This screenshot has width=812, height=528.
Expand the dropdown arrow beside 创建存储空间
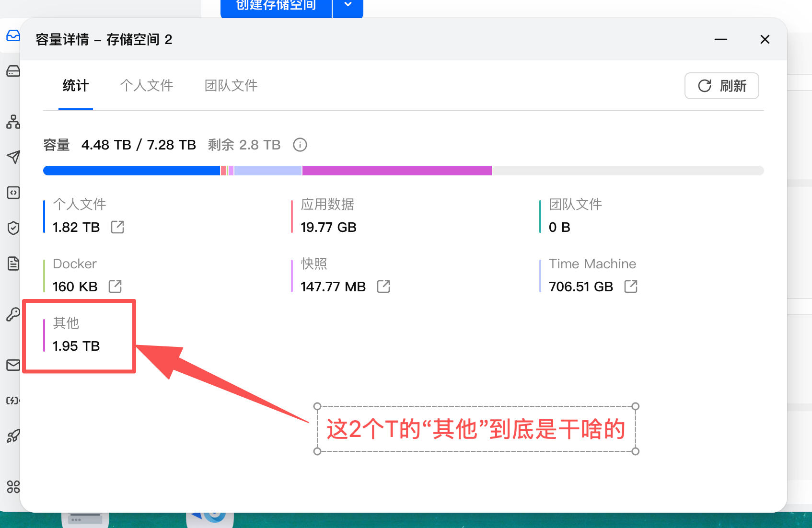coord(348,6)
